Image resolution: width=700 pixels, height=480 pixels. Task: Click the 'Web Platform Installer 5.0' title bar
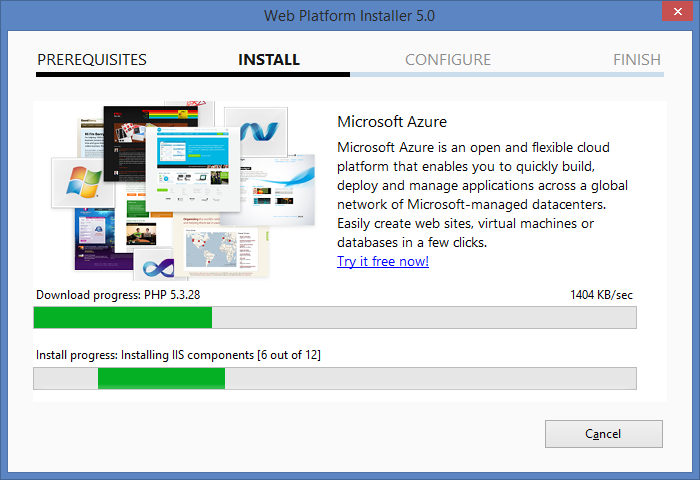pyautogui.click(x=349, y=16)
